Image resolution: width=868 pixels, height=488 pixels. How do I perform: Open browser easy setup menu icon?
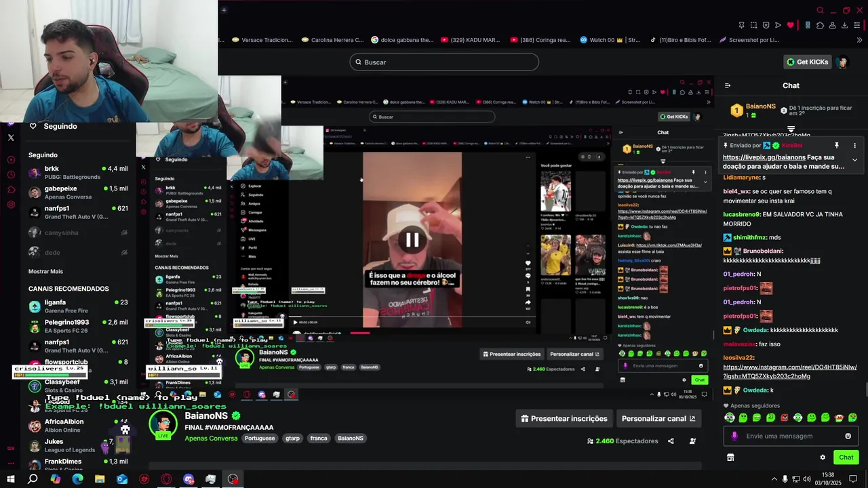click(857, 25)
